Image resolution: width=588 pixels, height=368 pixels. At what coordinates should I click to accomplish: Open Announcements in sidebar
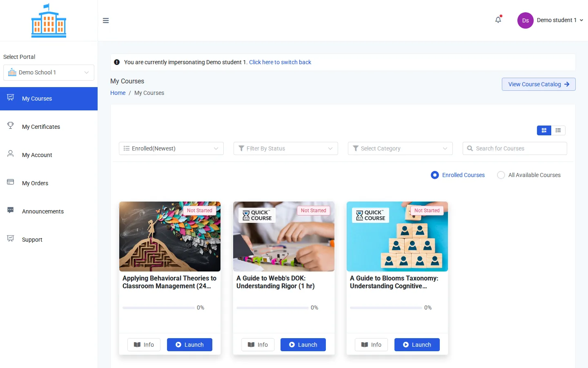(49, 211)
